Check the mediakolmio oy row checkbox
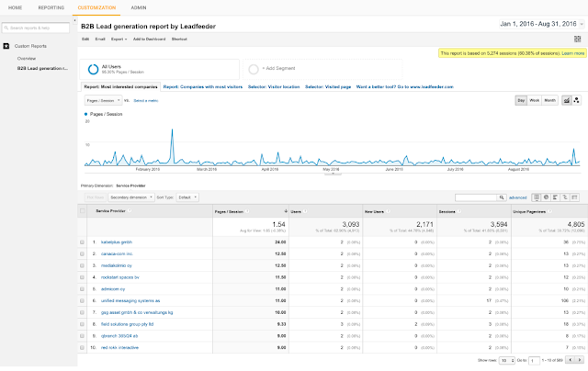This screenshot has width=588, height=371. point(82,265)
